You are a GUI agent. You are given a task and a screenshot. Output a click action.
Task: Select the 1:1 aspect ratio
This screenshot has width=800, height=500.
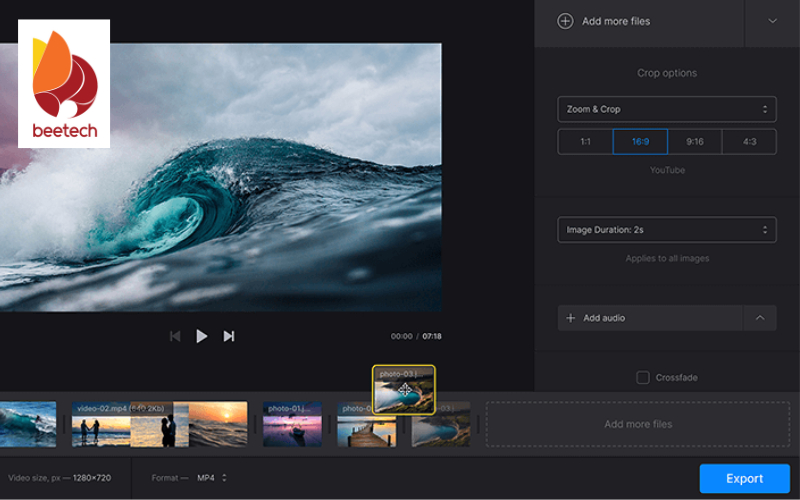(x=585, y=142)
